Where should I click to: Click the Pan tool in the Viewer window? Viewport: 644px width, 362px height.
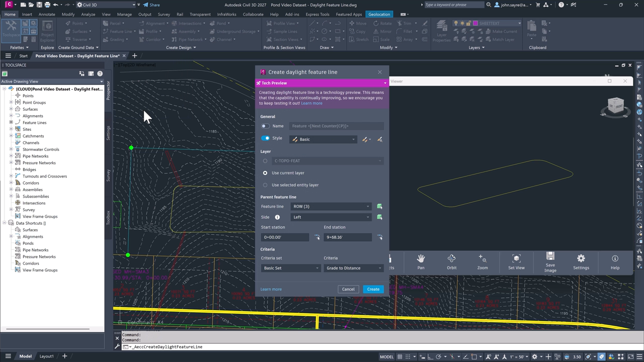[x=421, y=262]
